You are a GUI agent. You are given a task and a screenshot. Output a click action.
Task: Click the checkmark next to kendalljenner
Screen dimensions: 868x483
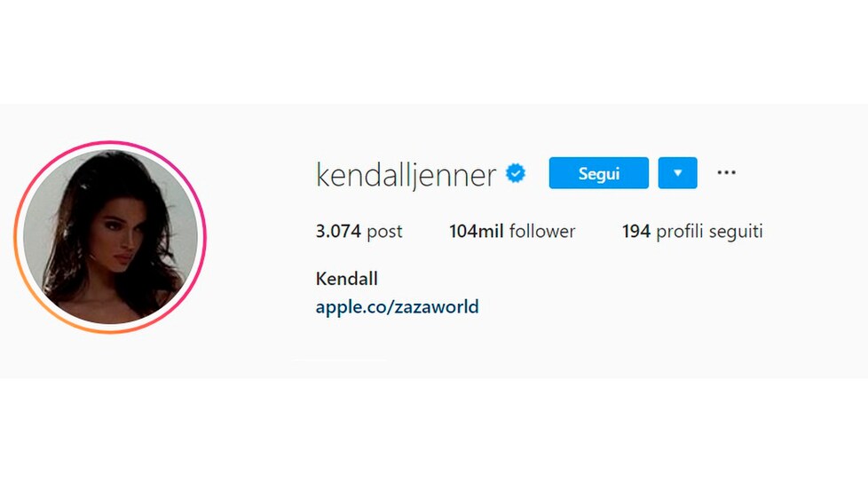(x=516, y=173)
